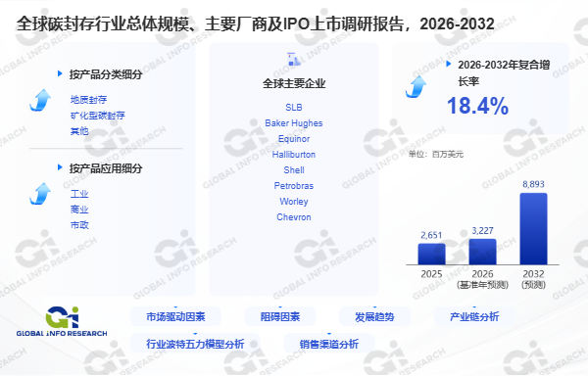
Task: Open the 其他 product type link
Action: 79,131
